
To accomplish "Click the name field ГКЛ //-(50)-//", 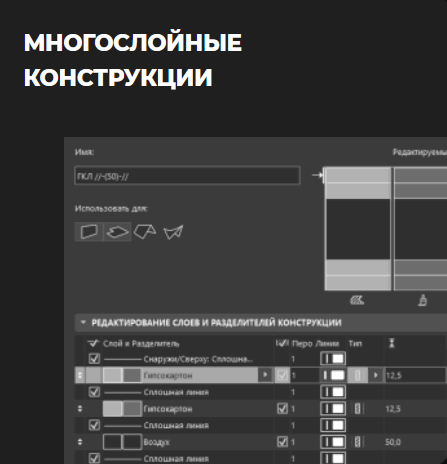I will click(x=187, y=176).
